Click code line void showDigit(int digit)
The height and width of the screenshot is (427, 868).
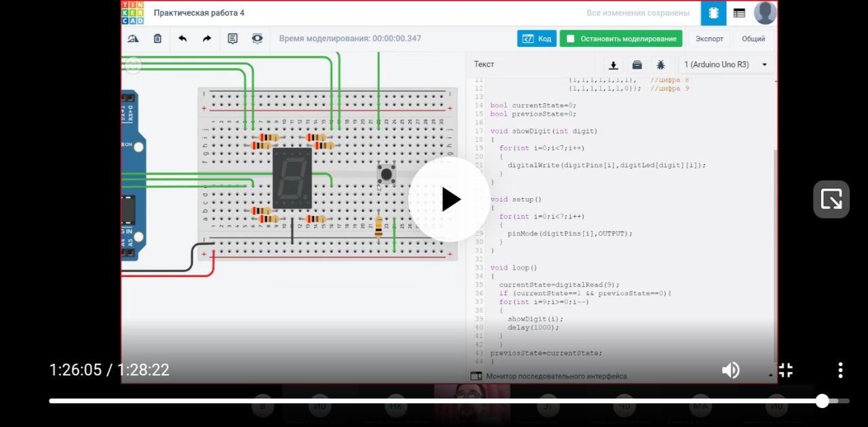coord(544,131)
